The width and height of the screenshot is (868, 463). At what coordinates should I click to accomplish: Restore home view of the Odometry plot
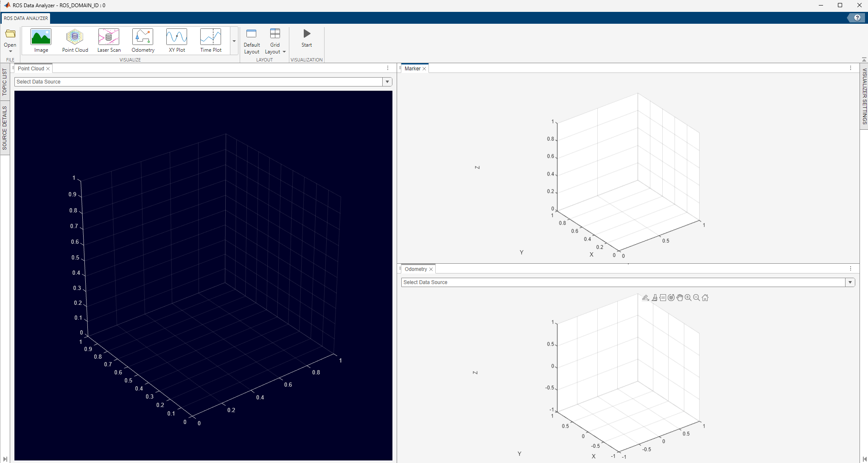[705, 297]
